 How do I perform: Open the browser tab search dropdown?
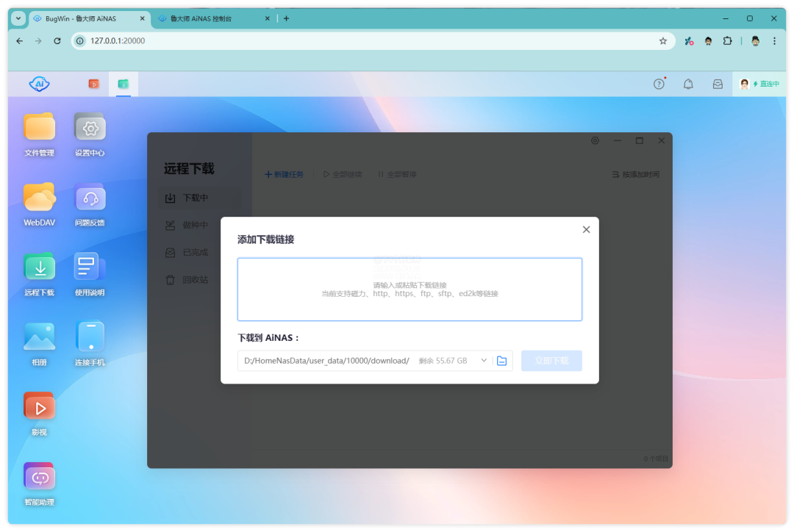(x=18, y=18)
